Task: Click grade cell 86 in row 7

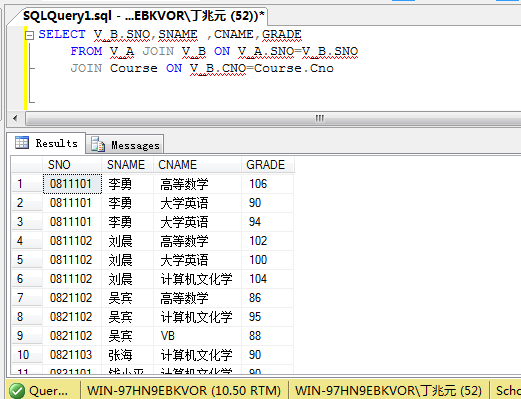Action: [x=267, y=298]
